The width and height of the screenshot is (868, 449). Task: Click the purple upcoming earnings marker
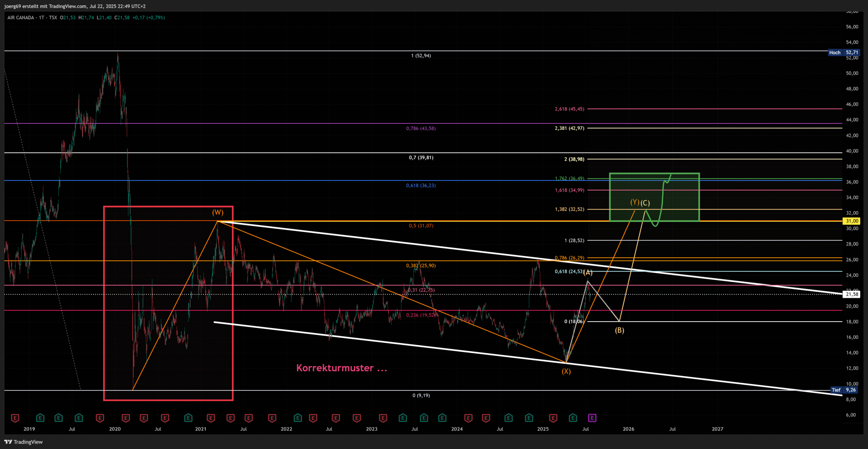[x=592, y=418]
